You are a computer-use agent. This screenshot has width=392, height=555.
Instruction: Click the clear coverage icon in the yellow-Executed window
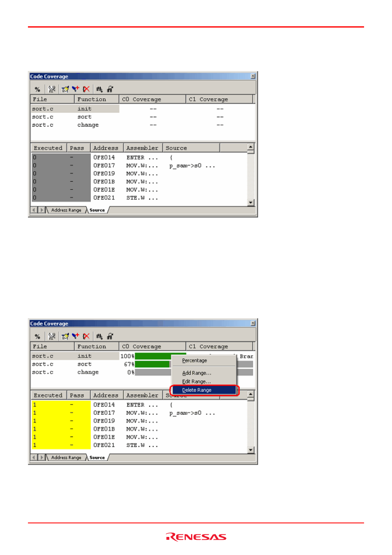(52, 336)
